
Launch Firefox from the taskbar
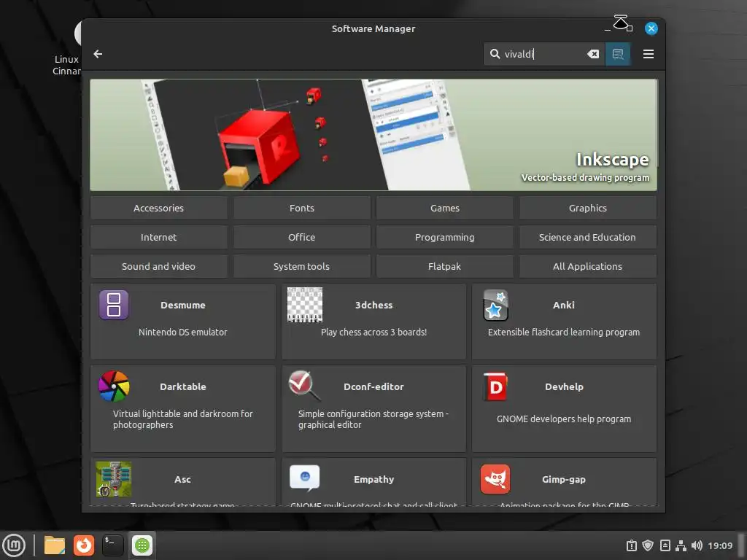click(x=84, y=545)
